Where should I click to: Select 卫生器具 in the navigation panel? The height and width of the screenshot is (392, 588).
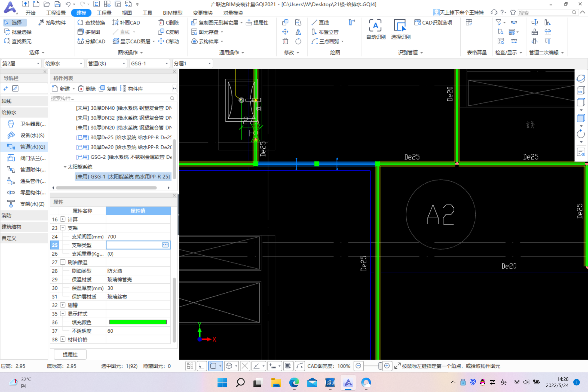(x=26, y=124)
